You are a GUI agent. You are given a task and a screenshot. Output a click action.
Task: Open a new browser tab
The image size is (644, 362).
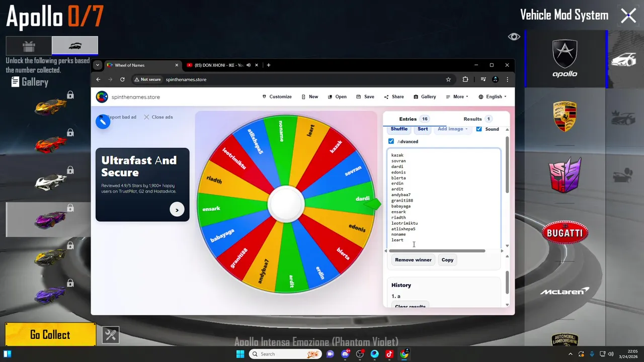point(269,65)
